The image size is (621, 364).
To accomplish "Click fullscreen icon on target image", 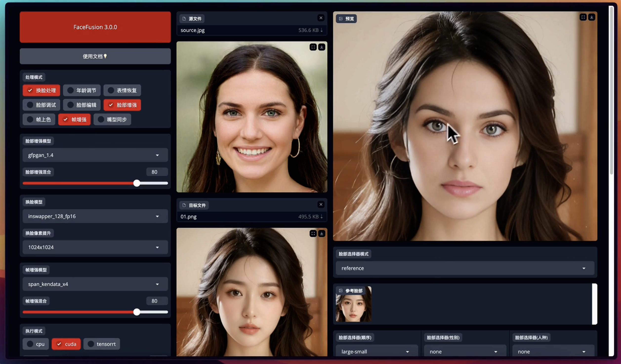I will (x=313, y=233).
